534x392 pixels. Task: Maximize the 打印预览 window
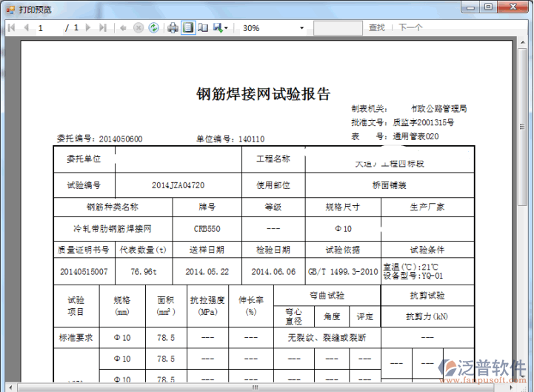tap(489, 7)
